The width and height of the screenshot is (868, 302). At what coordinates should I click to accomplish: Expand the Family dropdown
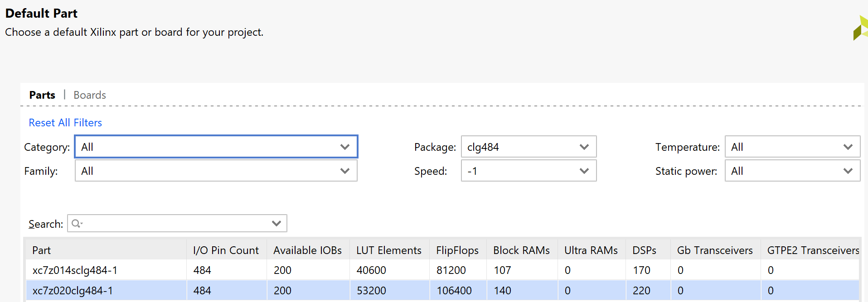pos(216,171)
